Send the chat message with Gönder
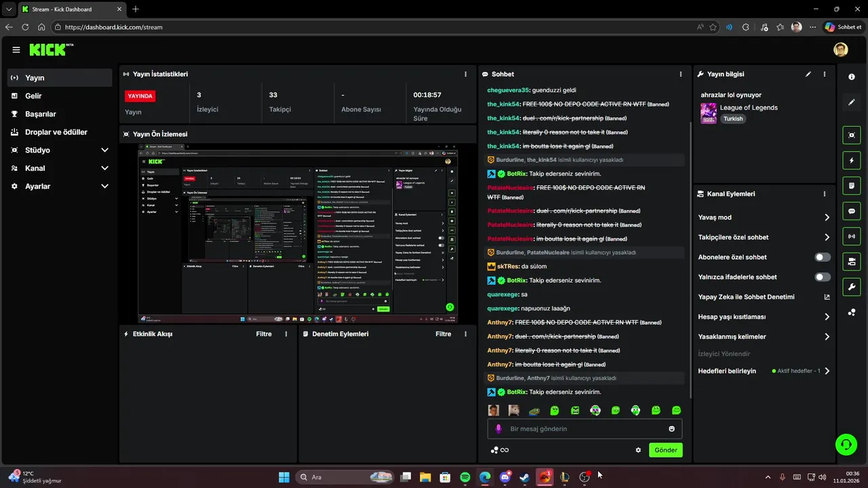The image size is (868, 488). tap(666, 450)
